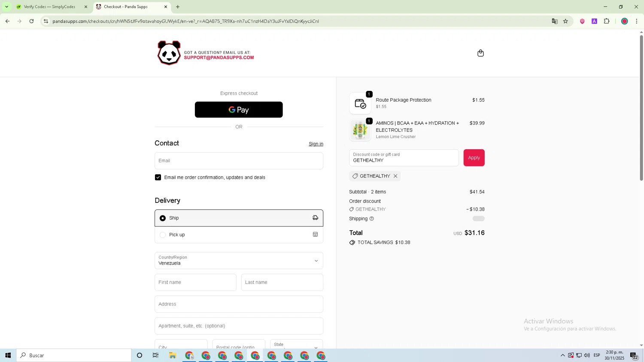Select the Checkout - Panda Supps tab
This screenshot has width=644, height=362.
131,7
